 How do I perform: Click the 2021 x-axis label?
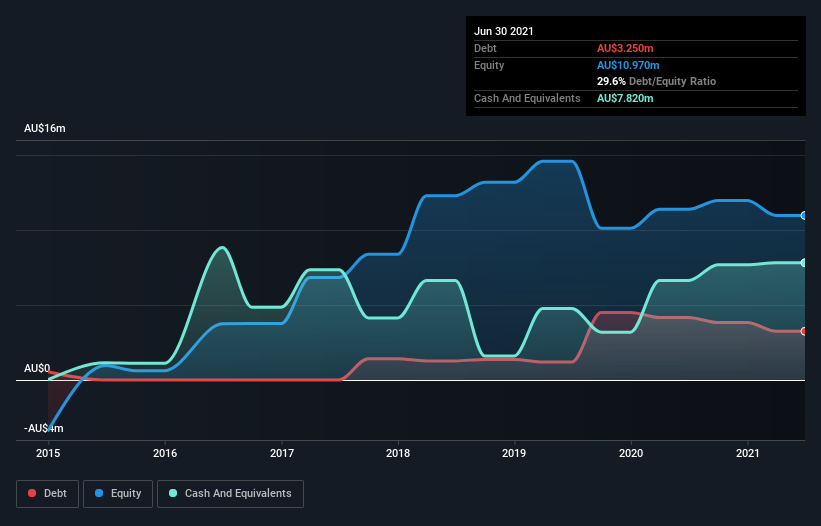pyautogui.click(x=748, y=453)
